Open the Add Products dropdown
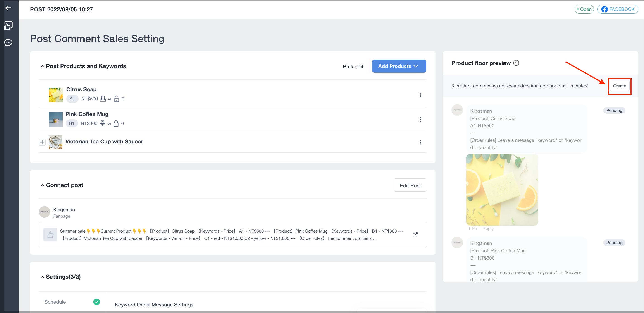Image resolution: width=644 pixels, height=313 pixels. 399,66
